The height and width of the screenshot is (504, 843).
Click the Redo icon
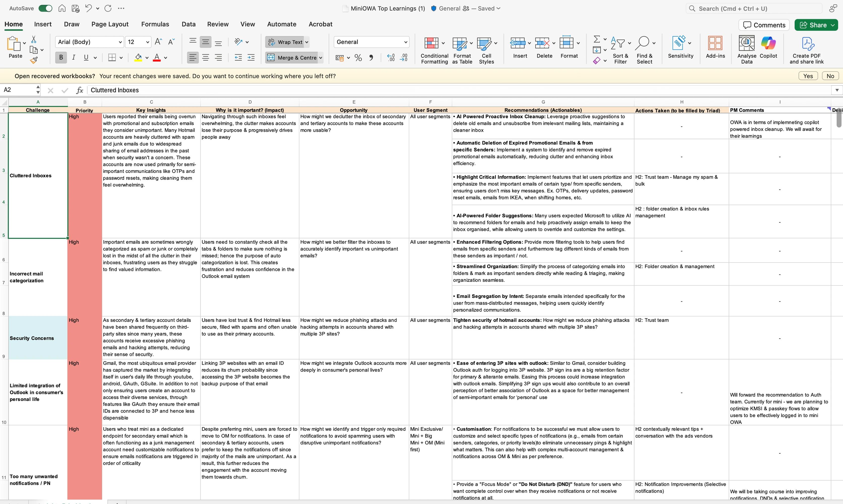pos(108,8)
